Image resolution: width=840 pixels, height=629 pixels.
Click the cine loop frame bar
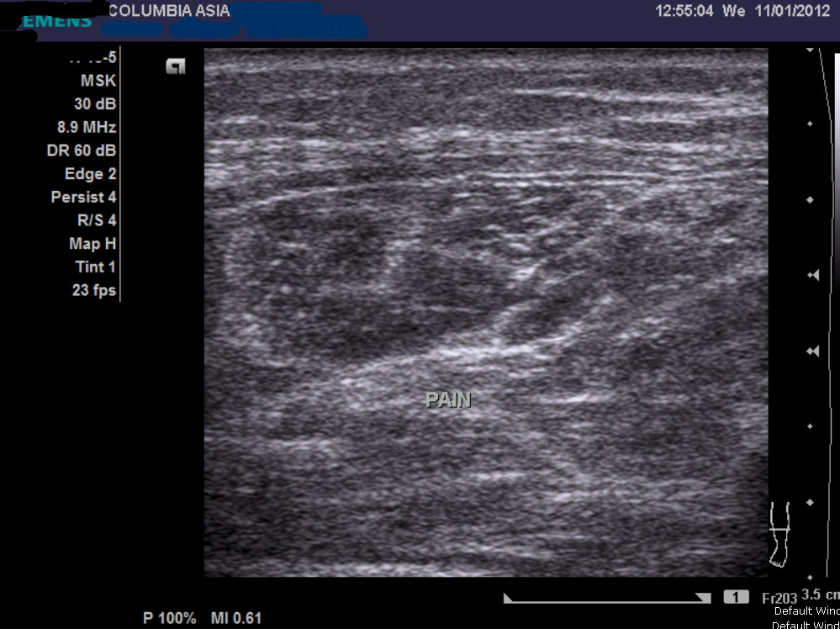tap(606, 598)
